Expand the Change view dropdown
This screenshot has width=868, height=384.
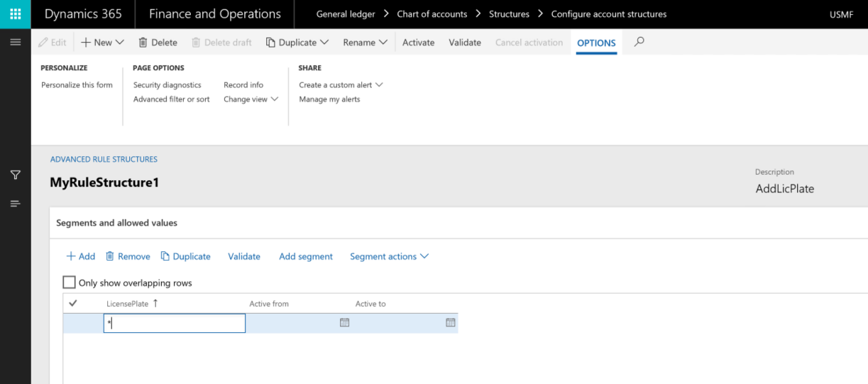click(x=251, y=99)
